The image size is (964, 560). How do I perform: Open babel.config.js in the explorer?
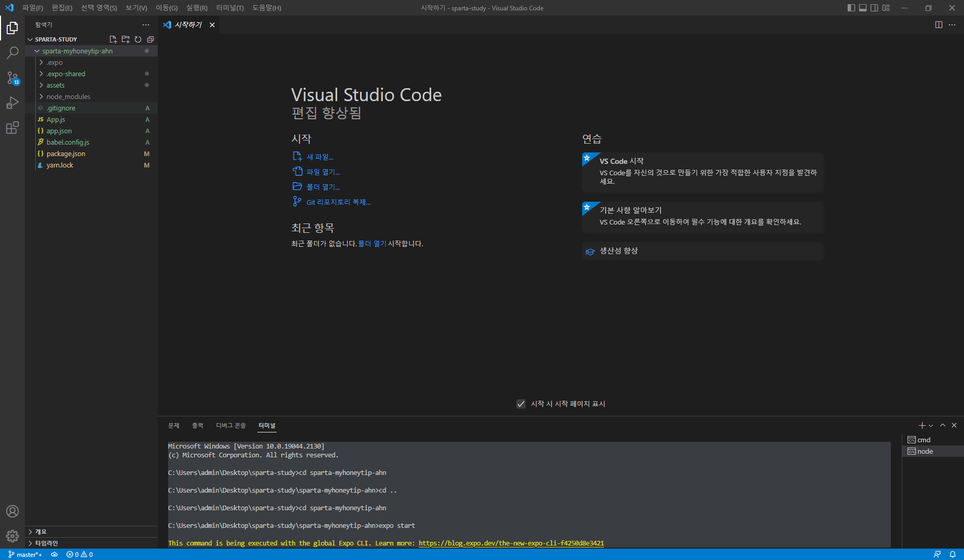pos(91,142)
